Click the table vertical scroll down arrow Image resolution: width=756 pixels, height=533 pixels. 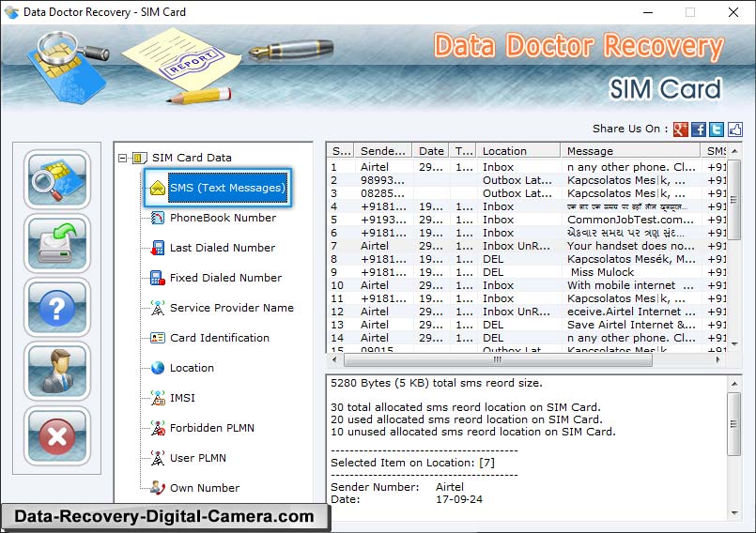pyautogui.click(x=734, y=344)
